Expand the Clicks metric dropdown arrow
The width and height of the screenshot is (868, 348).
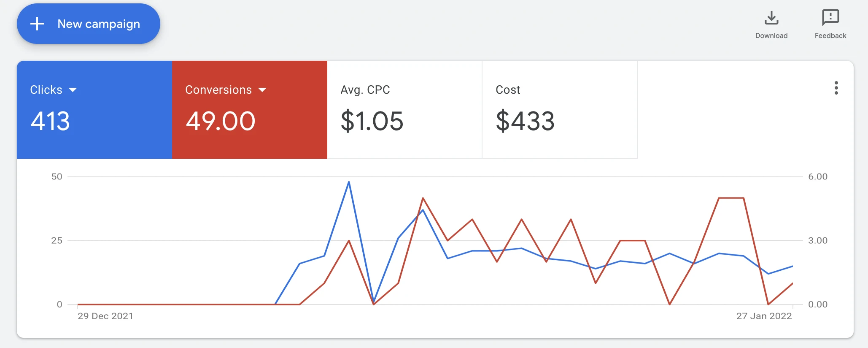[73, 90]
